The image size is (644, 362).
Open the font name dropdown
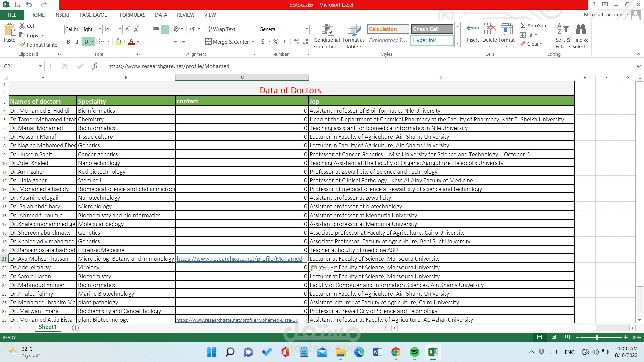click(x=100, y=29)
